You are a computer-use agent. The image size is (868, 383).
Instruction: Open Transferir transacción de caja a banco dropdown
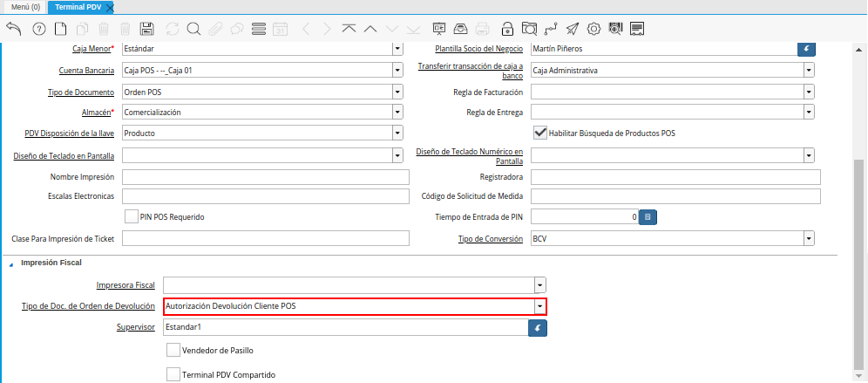click(810, 71)
